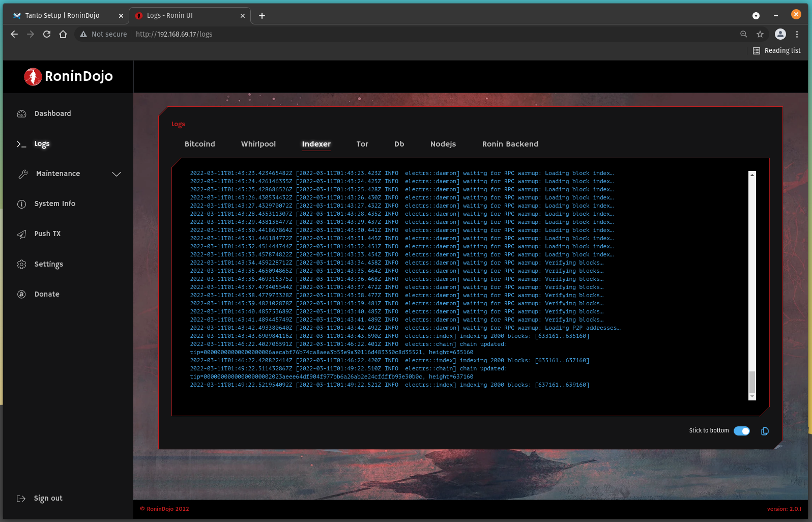812x522 pixels.
Task: Click the Not secure warning icon
Action: pyautogui.click(x=83, y=34)
